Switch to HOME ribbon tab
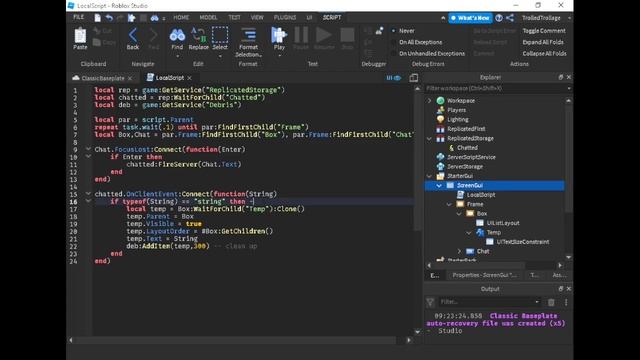Image resolution: width=640 pixels, height=360 pixels. coord(181,17)
